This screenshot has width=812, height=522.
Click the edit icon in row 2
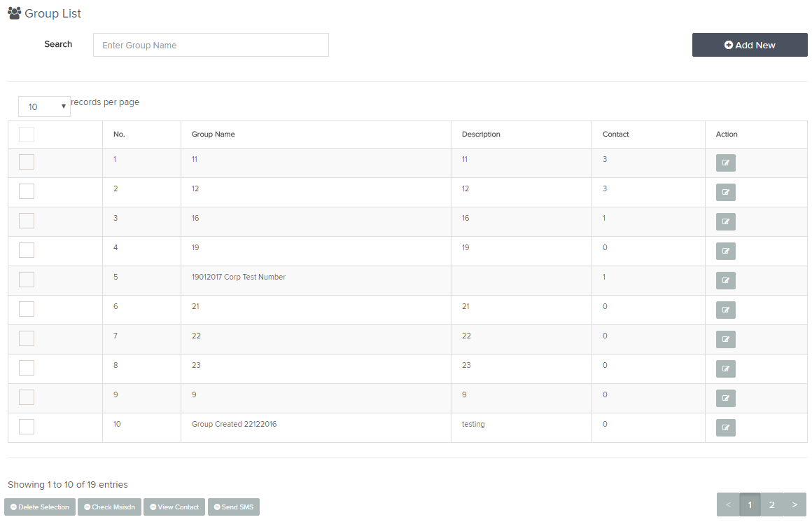point(725,192)
